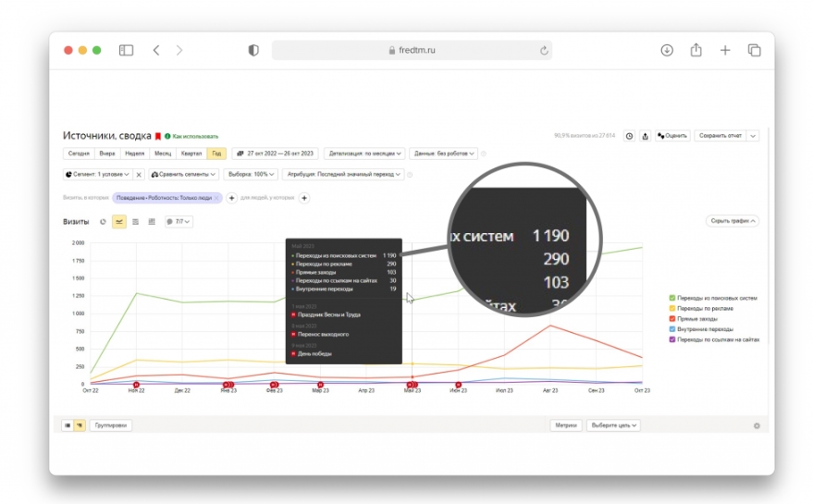Open "Метрики" button
This screenshot has width=813, height=504.
click(566, 425)
